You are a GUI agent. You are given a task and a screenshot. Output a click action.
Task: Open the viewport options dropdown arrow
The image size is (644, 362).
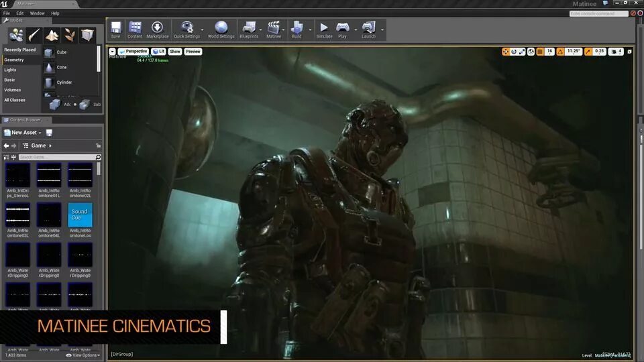click(112, 52)
